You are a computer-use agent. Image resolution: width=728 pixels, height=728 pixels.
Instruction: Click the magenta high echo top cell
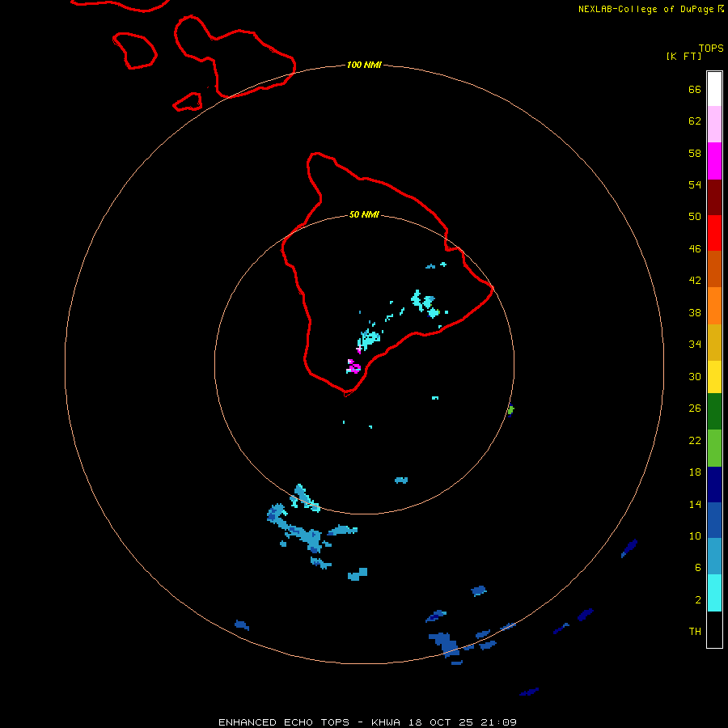click(x=353, y=366)
